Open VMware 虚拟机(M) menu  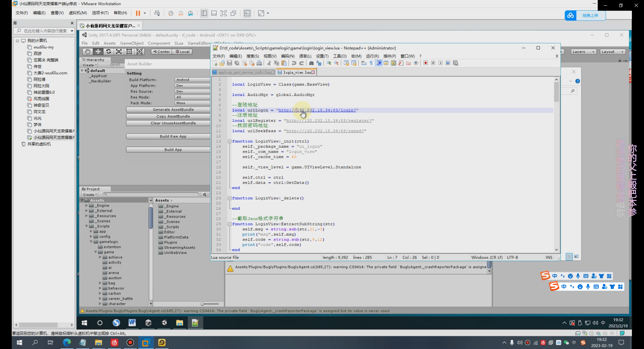(x=78, y=13)
